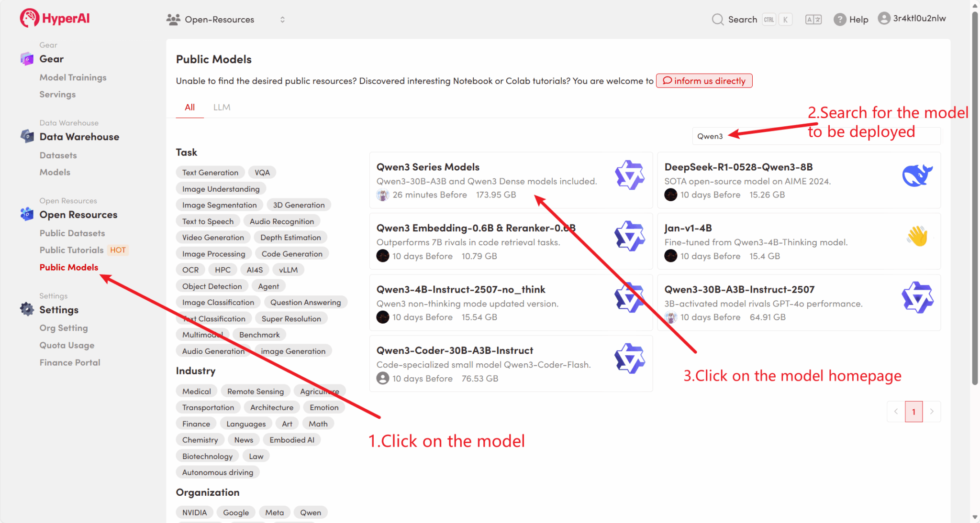Open the user avatar account icon
The image size is (980, 523).
pyautogui.click(x=884, y=19)
